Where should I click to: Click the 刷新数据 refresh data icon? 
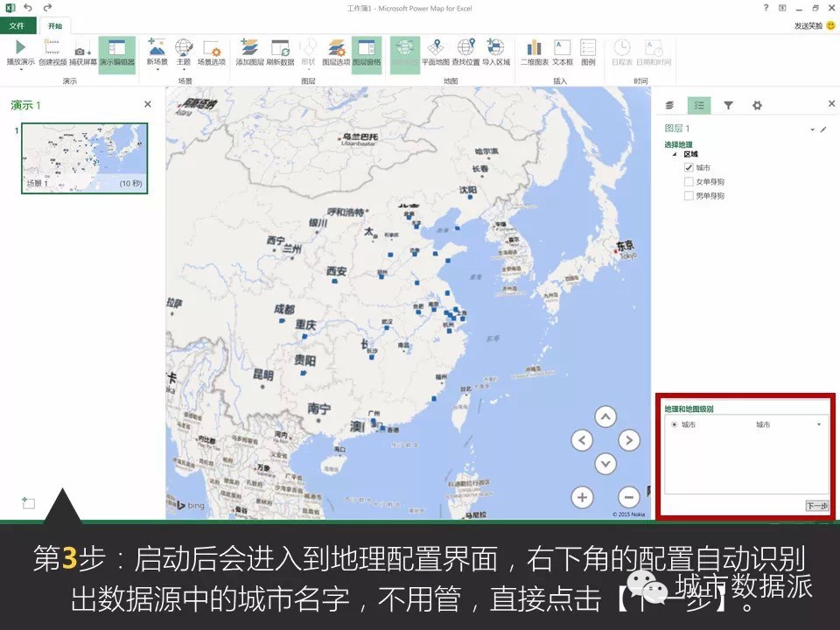[280, 47]
